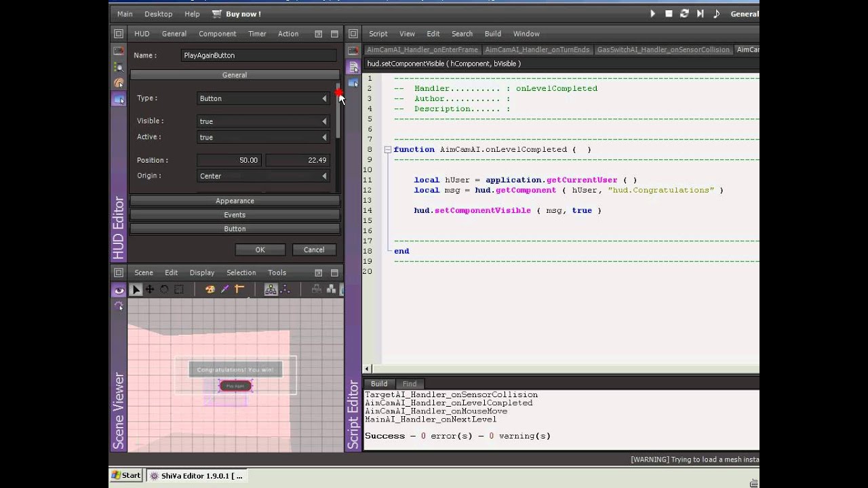Open the Visible dropdown
The width and height of the screenshot is (868, 488).
(x=263, y=121)
